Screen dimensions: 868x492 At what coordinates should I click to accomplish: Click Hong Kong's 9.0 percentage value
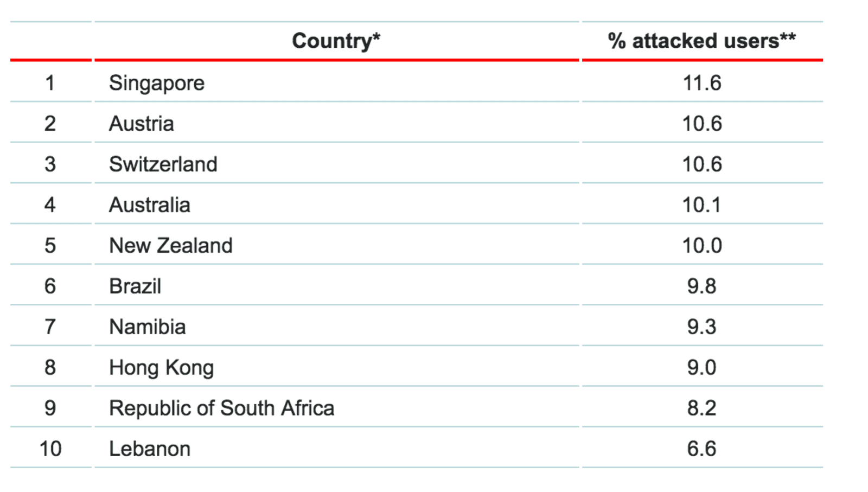tap(701, 368)
